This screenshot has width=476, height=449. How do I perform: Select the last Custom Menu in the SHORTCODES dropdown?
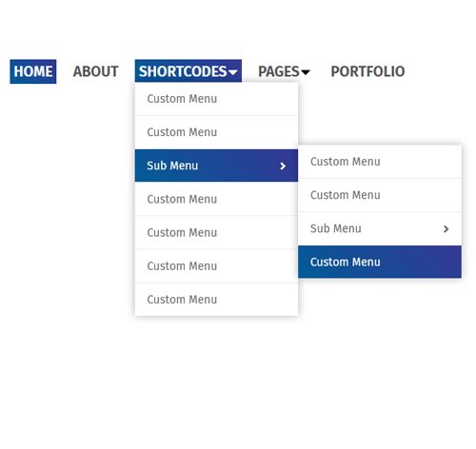[x=216, y=300]
